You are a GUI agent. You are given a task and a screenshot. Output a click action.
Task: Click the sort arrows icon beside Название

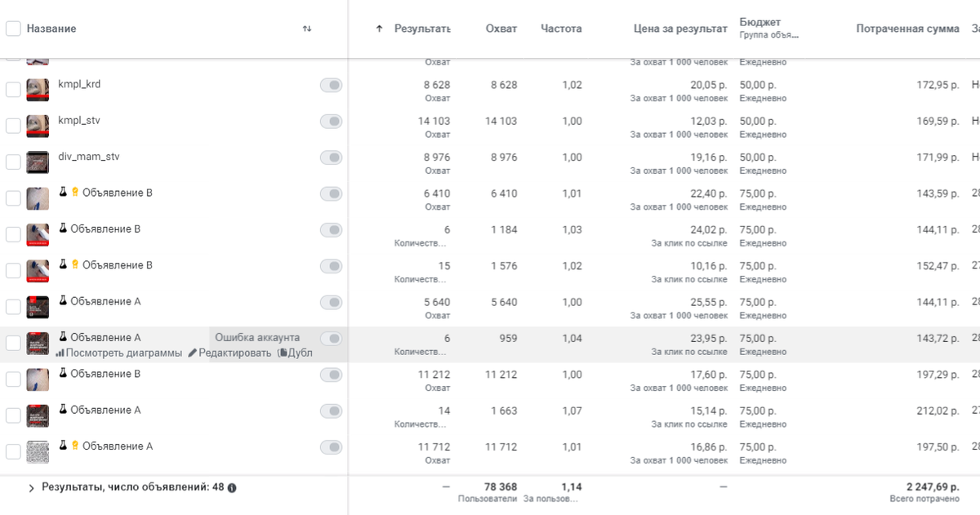pyautogui.click(x=307, y=29)
